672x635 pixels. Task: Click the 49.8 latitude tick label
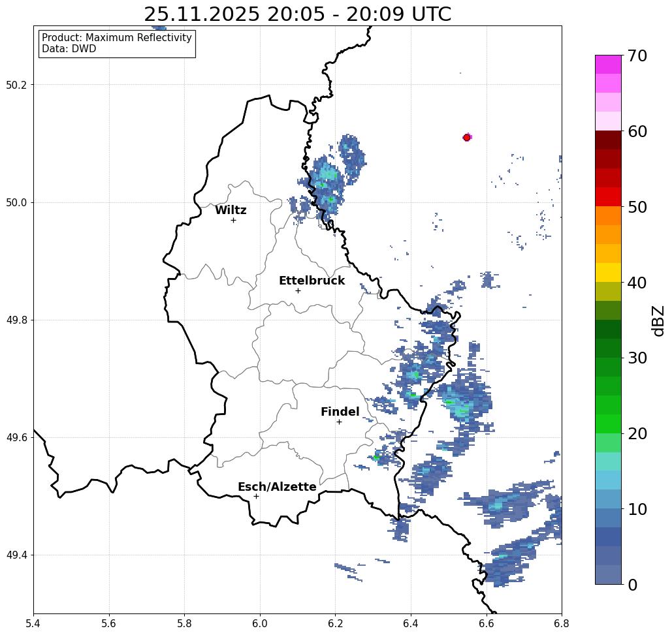click(x=16, y=320)
